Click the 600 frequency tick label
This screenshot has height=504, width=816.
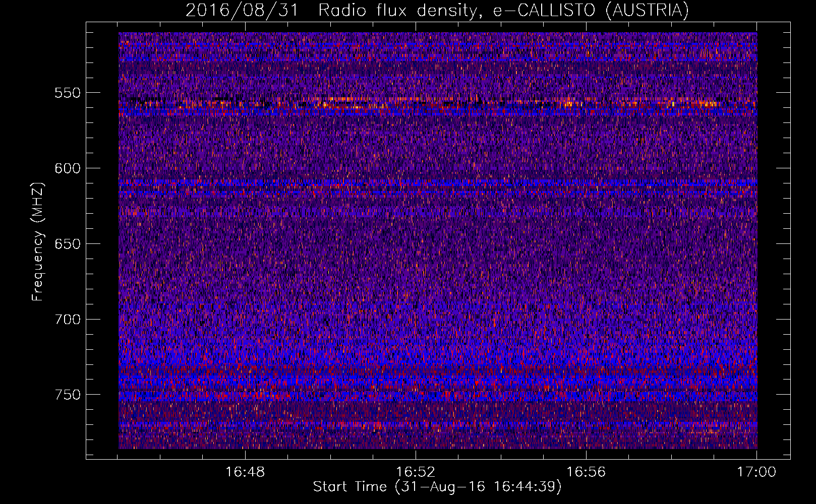(68, 168)
